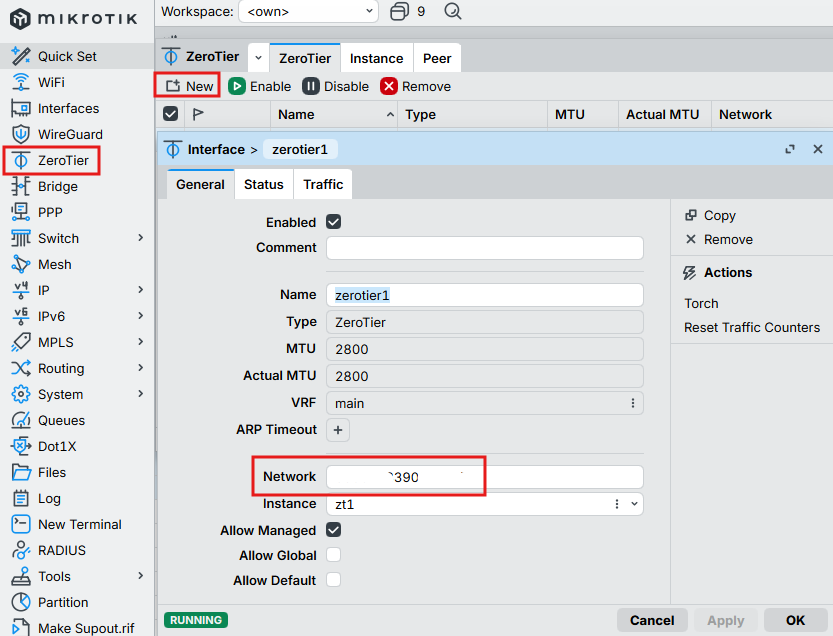
Task: Open the windows counter icon next to 9
Action: [x=400, y=11]
